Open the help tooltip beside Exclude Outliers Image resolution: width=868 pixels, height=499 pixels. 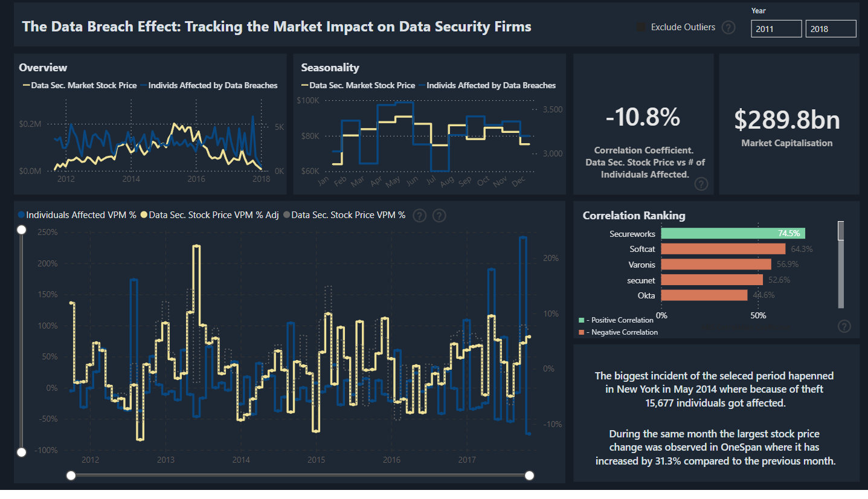(x=729, y=27)
